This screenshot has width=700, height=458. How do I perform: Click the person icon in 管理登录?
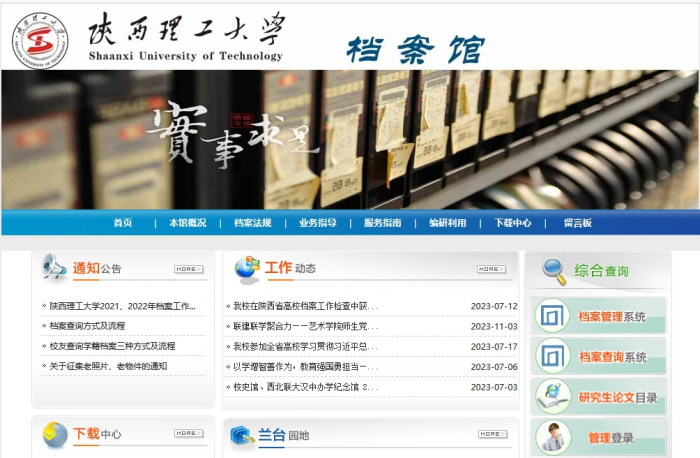click(x=553, y=437)
